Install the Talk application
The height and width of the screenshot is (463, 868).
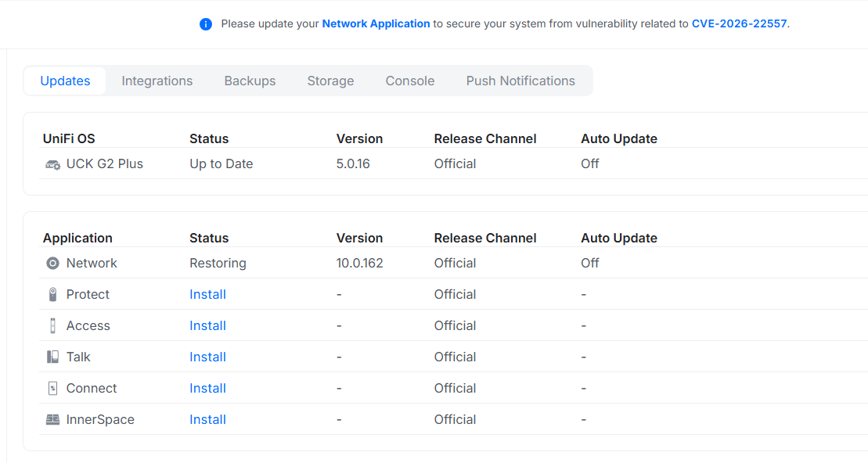point(207,357)
